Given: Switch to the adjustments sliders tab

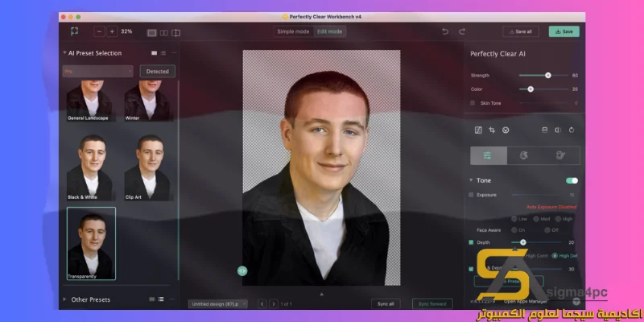Looking at the screenshot, I should [x=489, y=155].
